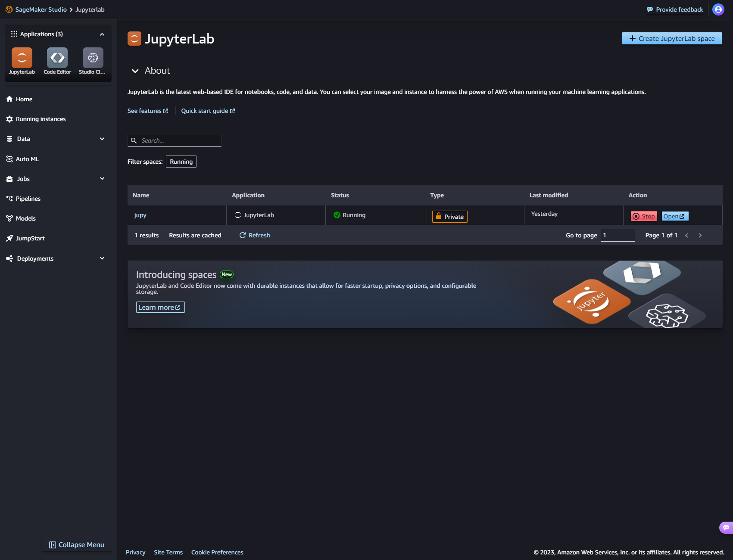Screen dimensions: 733x560
Task: Click Learn more in Introducing spaces banner
Action: click(160, 307)
